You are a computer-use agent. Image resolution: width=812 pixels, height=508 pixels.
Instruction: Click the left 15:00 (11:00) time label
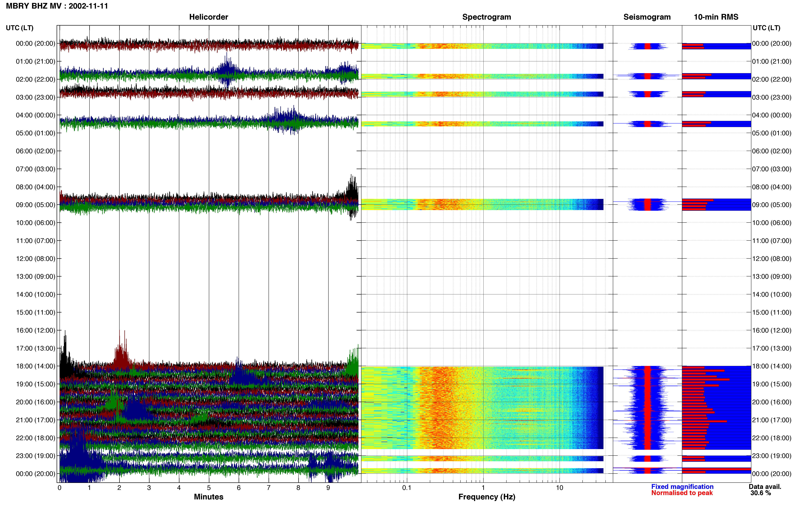(x=35, y=312)
